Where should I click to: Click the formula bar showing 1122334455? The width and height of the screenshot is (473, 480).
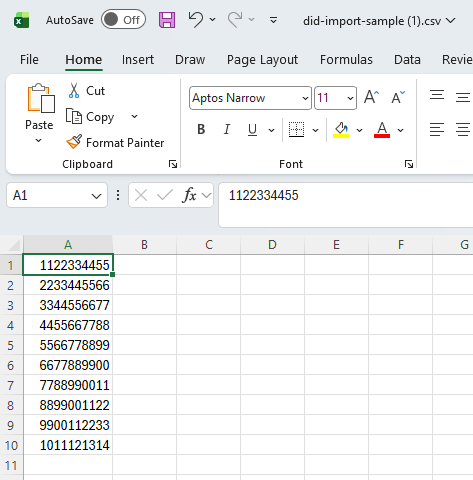(x=346, y=205)
